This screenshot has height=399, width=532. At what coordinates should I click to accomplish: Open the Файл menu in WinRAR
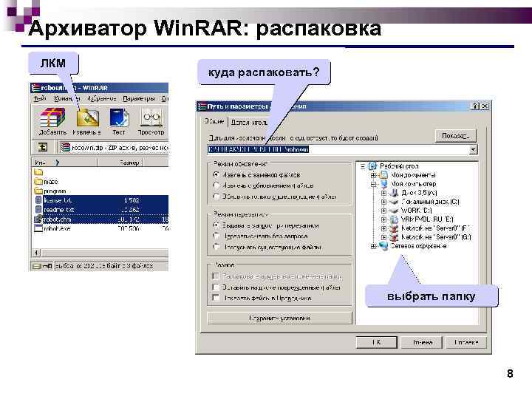(40, 98)
